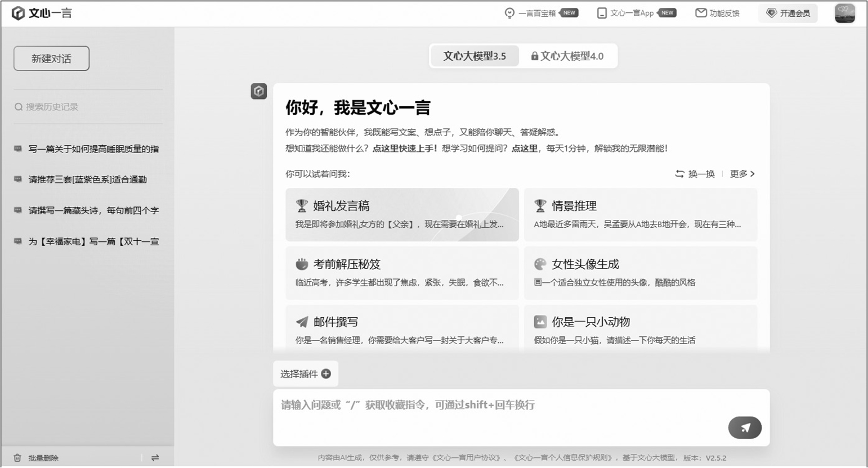Open the 文心一言App phone icon
The width and height of the screenshot is (868, 468).
pyautogui.click(x=602, y=13)
